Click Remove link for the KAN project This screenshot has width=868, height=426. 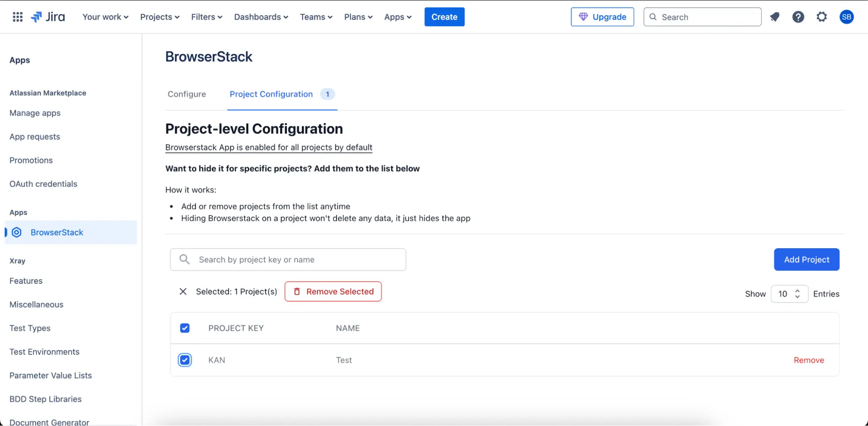click(809, 360)
